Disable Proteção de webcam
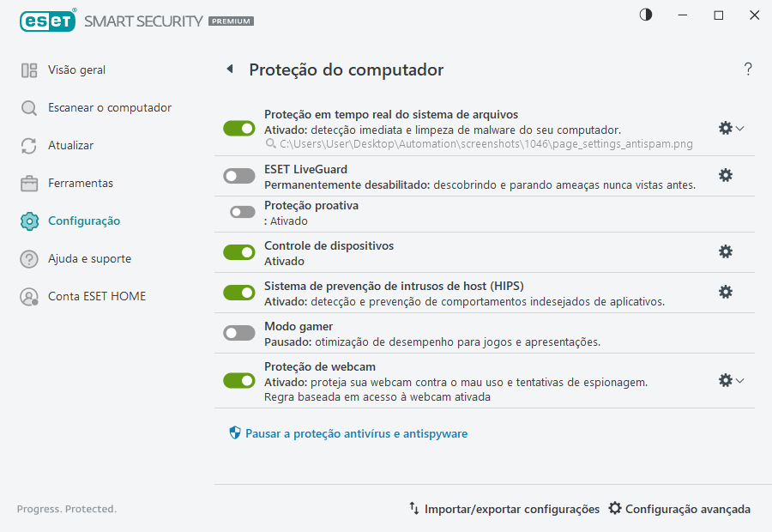The height and width of the screenshot is (532, 772). (238, 379)
